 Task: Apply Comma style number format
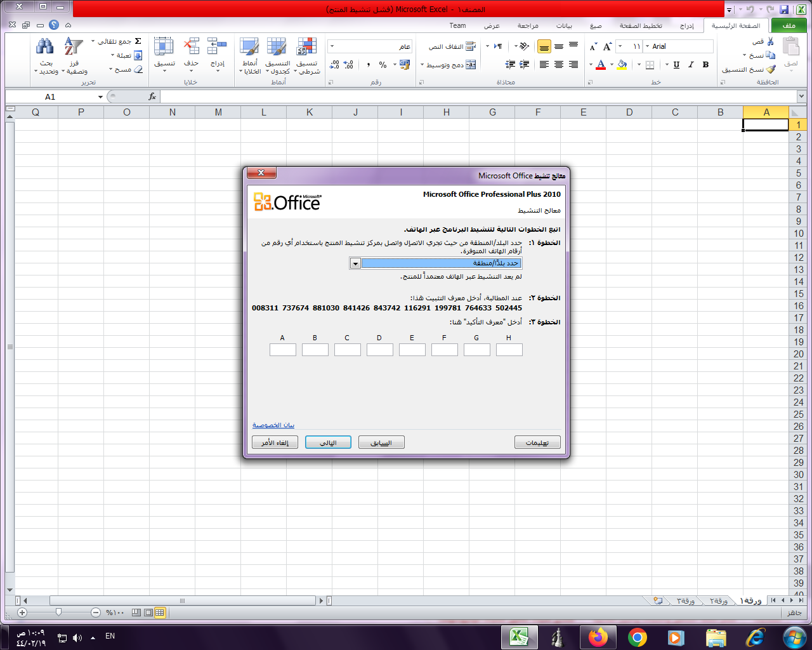point(368,65)
